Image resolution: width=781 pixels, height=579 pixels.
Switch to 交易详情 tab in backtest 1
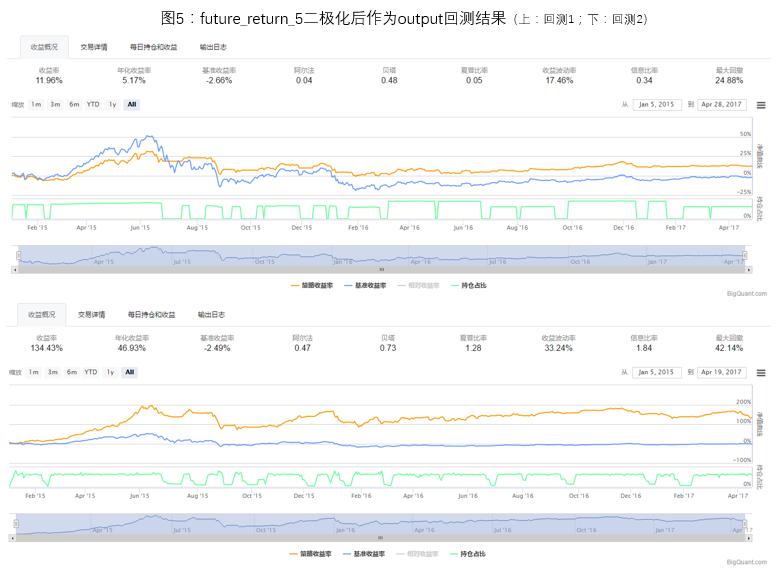point(94,47)
